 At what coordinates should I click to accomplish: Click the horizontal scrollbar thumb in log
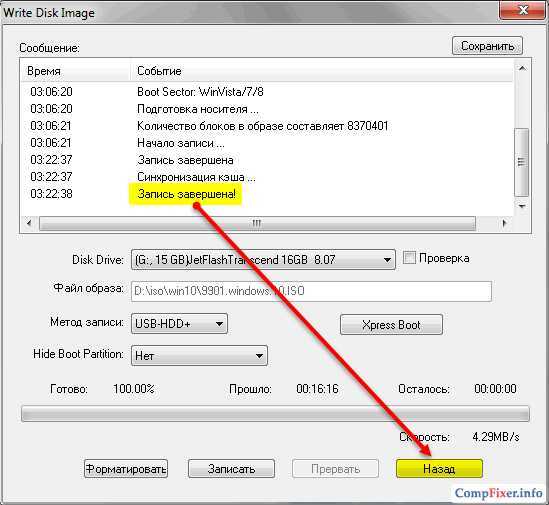[x=257, y=223]
